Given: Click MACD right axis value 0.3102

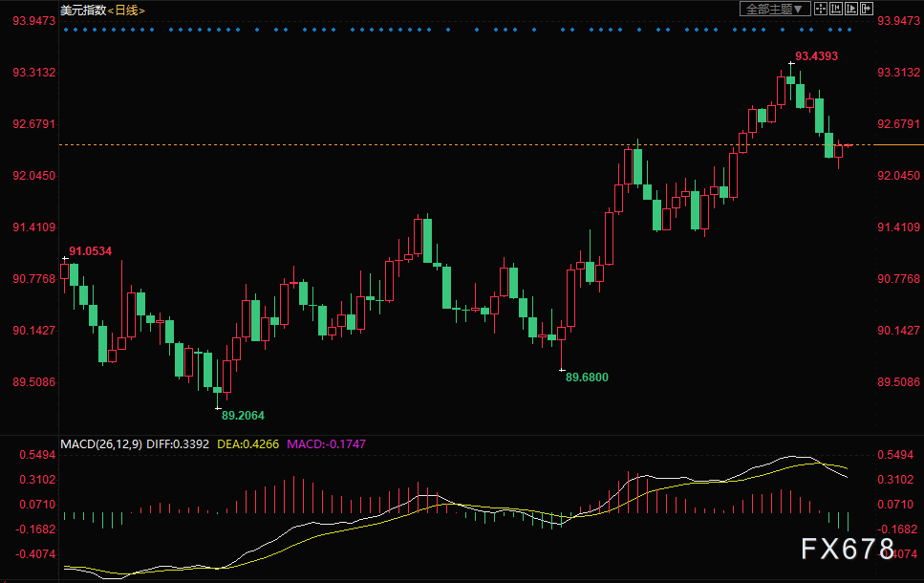Looking at the screenshot, I should coord(895,479).
